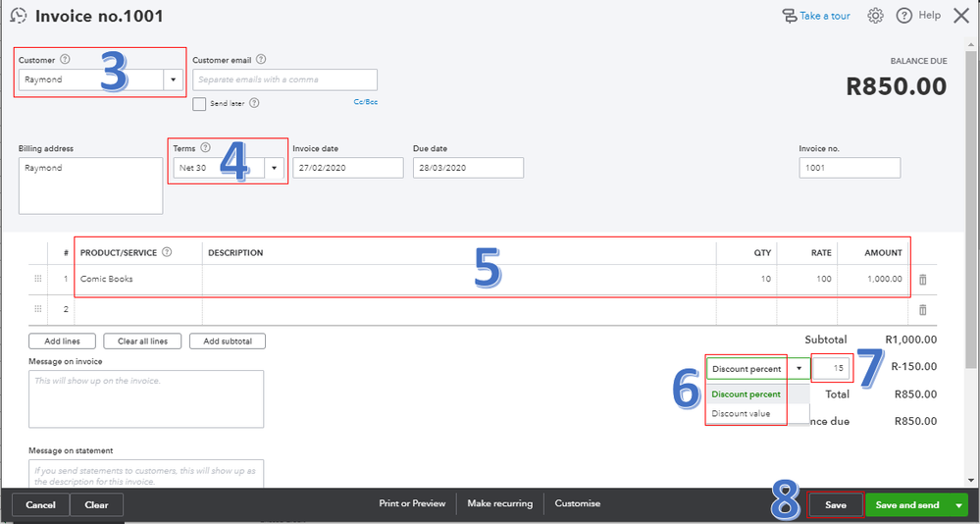Click the empty Product/Service cell of line 2
The height and width of the screenshot is (524, 980).
[138, 309]
